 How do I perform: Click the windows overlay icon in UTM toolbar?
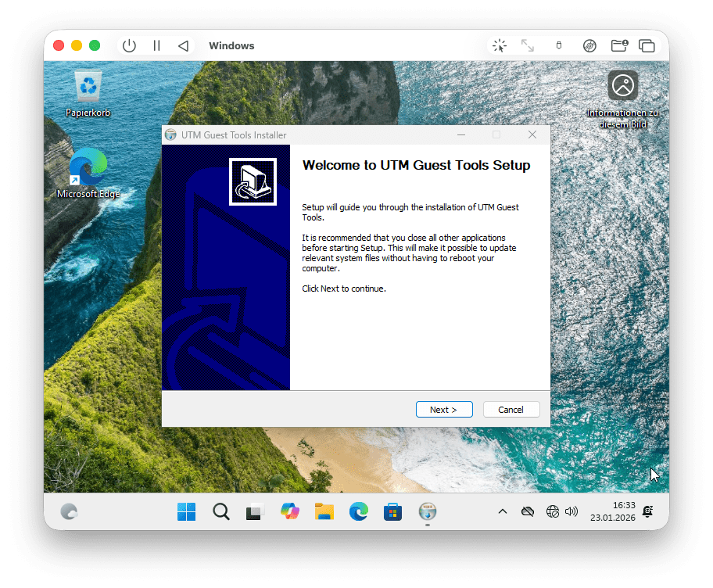click(x=647, y=46)
